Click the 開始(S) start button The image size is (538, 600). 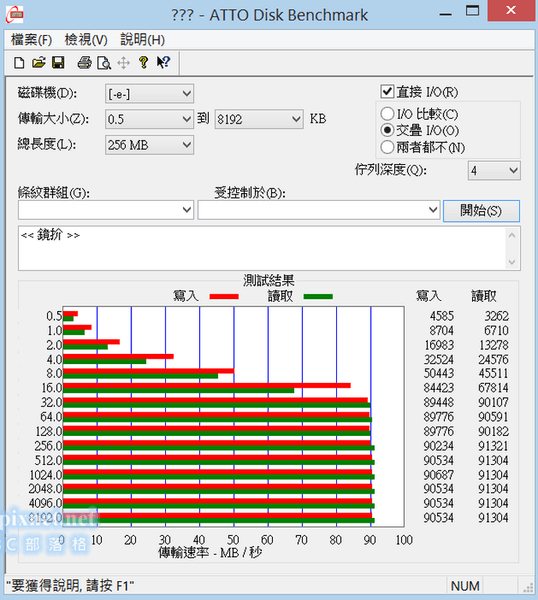tap(481, 211)
